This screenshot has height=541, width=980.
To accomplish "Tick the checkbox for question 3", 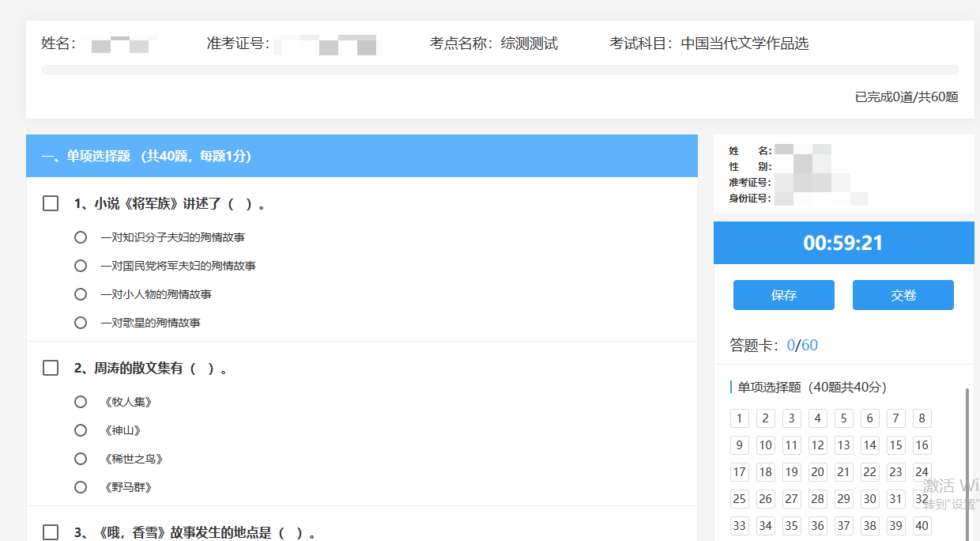I will 51,532.
